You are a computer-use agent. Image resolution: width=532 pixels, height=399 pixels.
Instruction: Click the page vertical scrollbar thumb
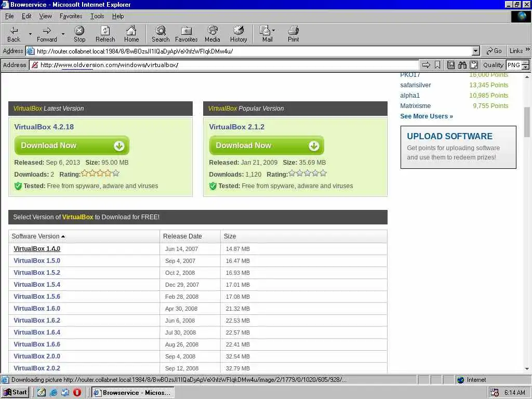click(527, 122)
